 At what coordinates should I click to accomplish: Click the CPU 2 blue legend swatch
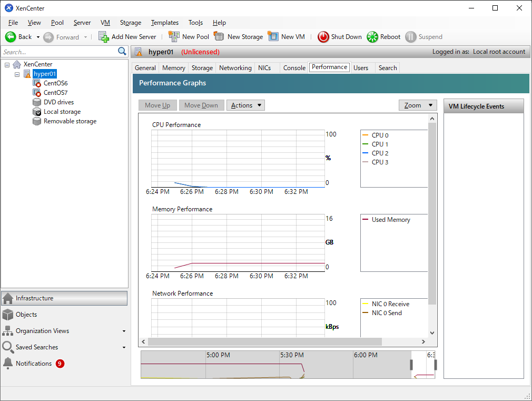(x=365, y=153)
